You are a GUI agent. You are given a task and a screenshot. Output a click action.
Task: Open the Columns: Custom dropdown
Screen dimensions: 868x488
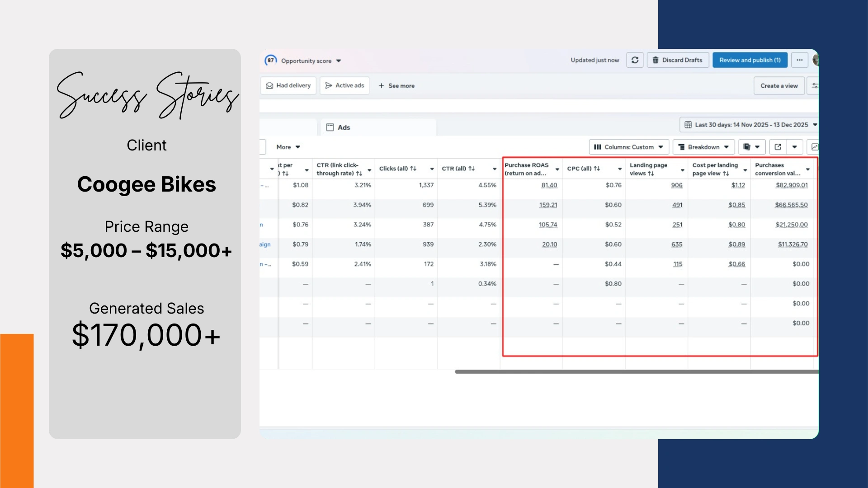pos(629,147)
